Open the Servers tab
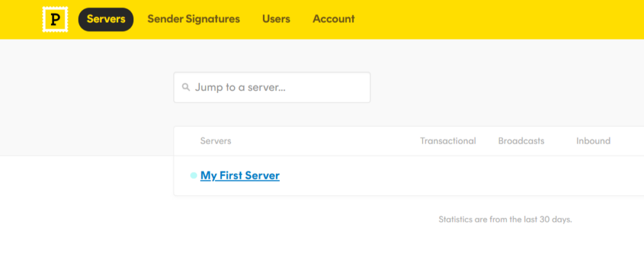Image resolution: width=644 pixels, height=267 pixels. pos(106,19)
